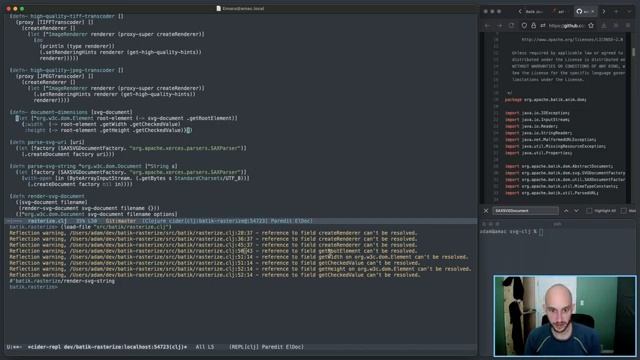This screenshot has width=640, height=360.
Task: Click rasterize.clj buffer name in mode line
Action: [x=47, y=221]
